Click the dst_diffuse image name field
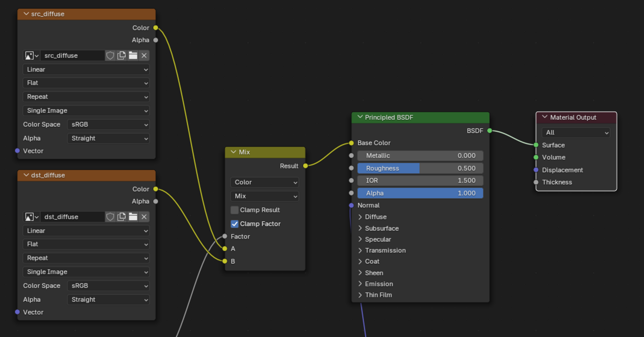 [x=72, y=217]
